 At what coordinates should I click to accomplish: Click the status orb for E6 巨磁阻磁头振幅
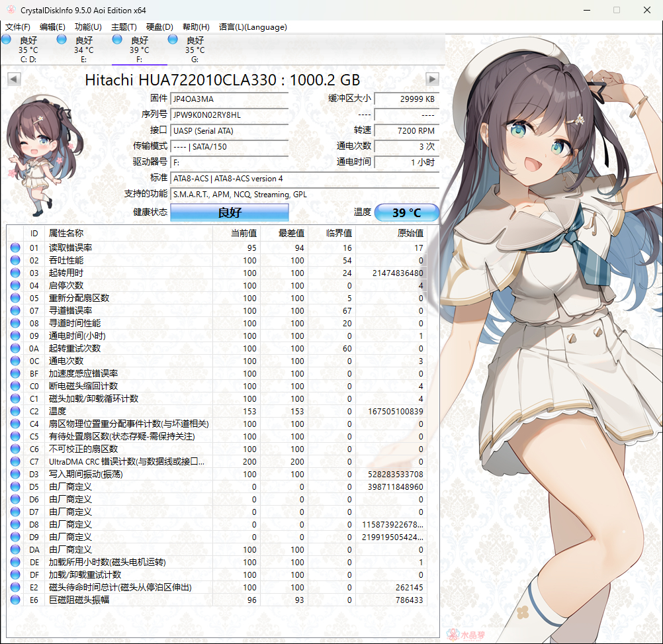click(15, 600)
